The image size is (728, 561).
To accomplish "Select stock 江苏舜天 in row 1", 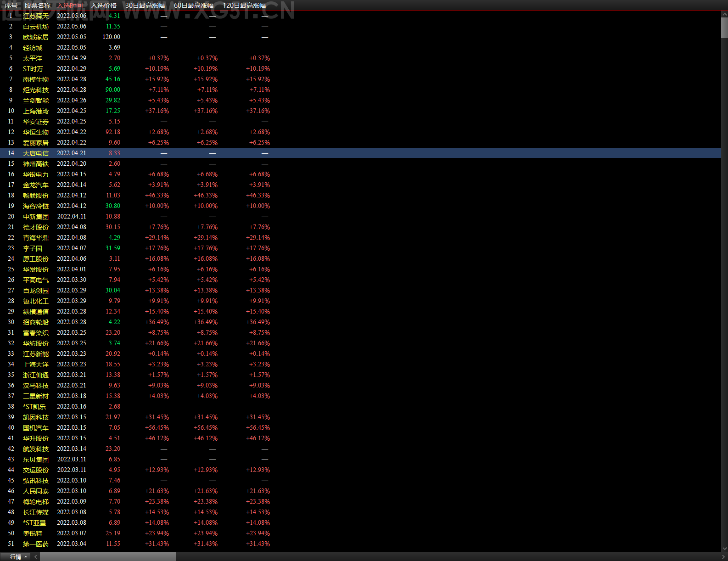I will [x=36, y=16].
